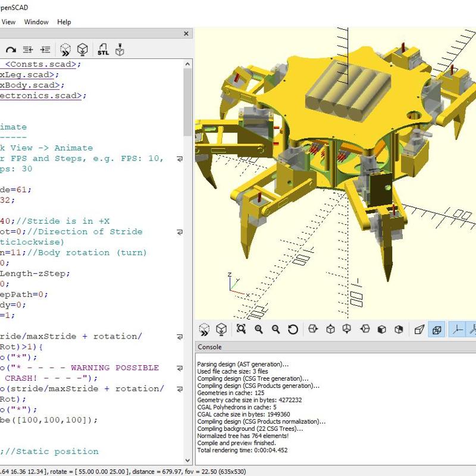Toggle Orthogonal projection mode
This screenshot has height=476, width=476.
click(x=437, y=329)
